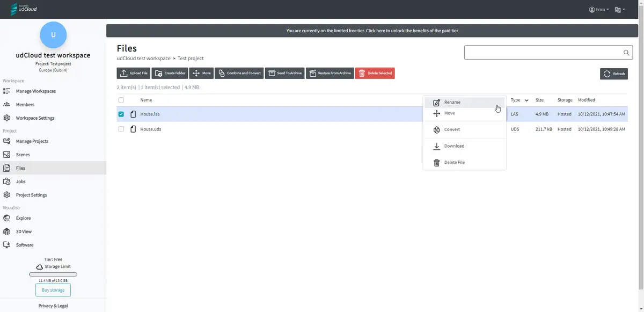Click the 3D View cube icon
The image size is (644, 312).
(7, 231)
